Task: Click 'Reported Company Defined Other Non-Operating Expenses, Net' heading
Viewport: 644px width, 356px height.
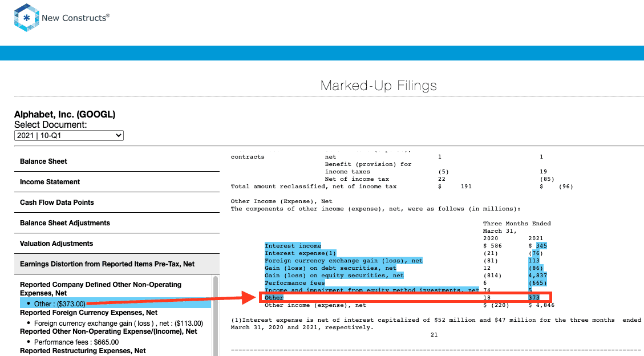Action: (x=100, y=289)
